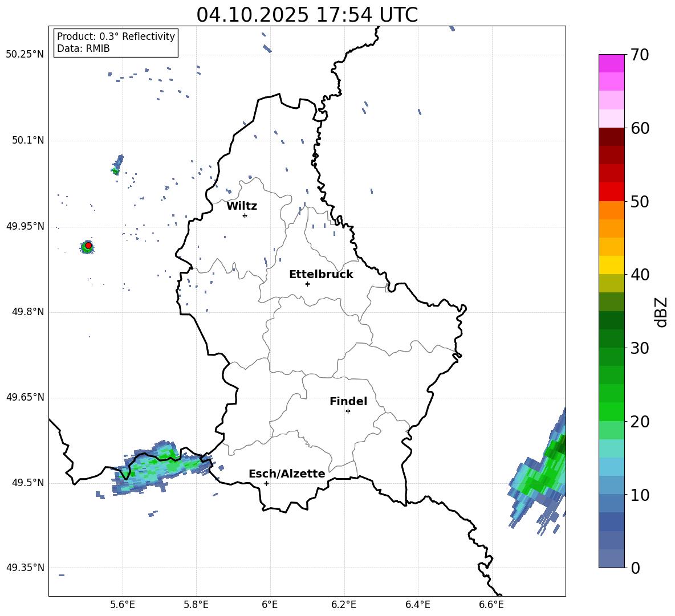Click the 6.2°E longitude label

(x=344, y=605)
